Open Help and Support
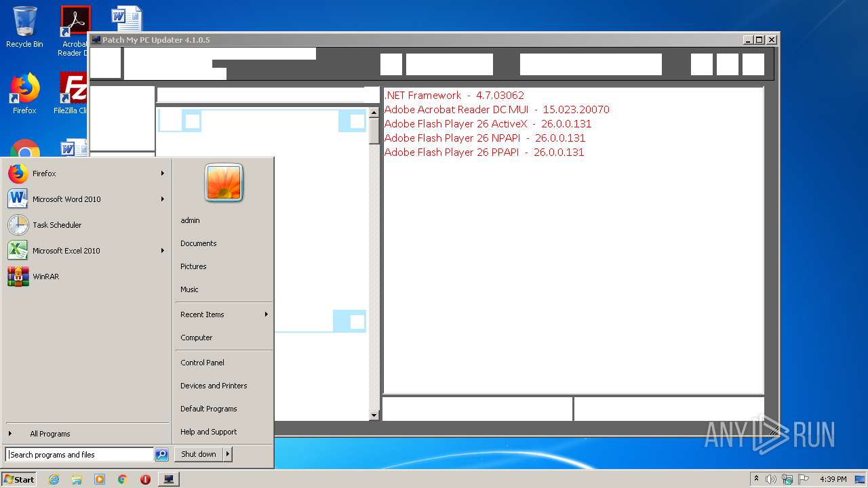 tap(209, 432)
